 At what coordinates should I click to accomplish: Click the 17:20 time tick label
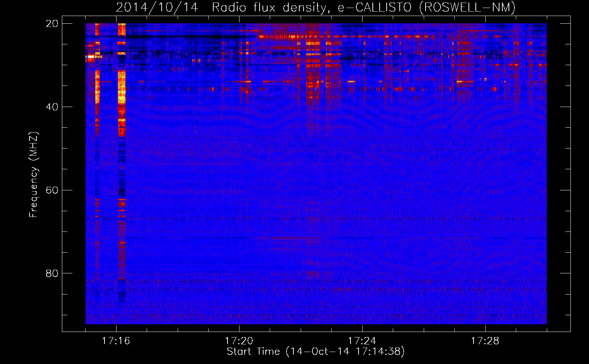pos(239,341)
